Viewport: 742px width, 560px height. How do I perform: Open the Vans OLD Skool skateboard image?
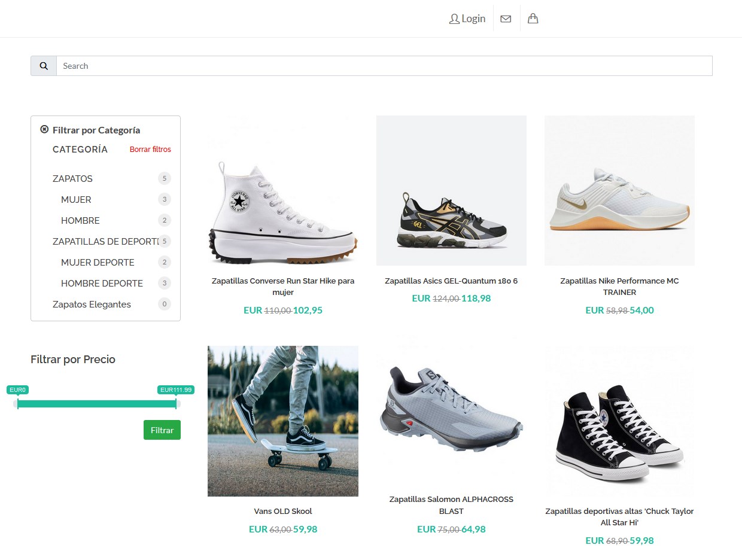point(283,421)
